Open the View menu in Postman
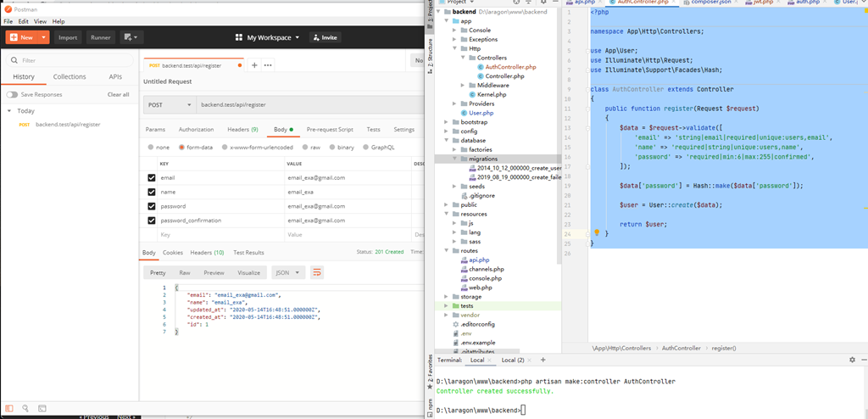The height and width of the screenshot is (419, 868). pos(41,21)
